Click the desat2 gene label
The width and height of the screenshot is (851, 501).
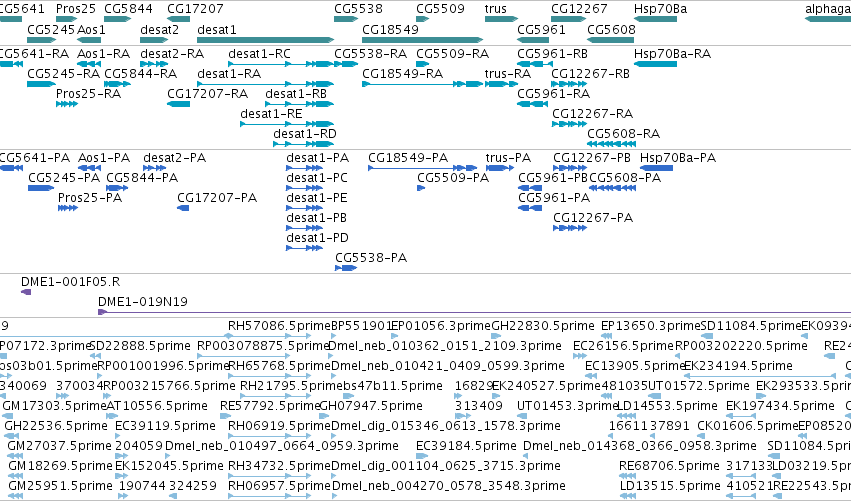click(159, 29)
